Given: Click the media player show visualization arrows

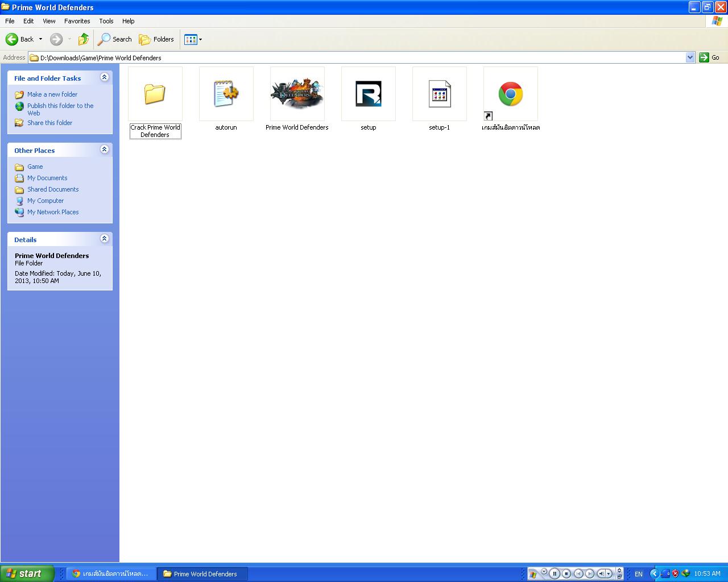Looking at the screenshot, I should pos(619,570).
